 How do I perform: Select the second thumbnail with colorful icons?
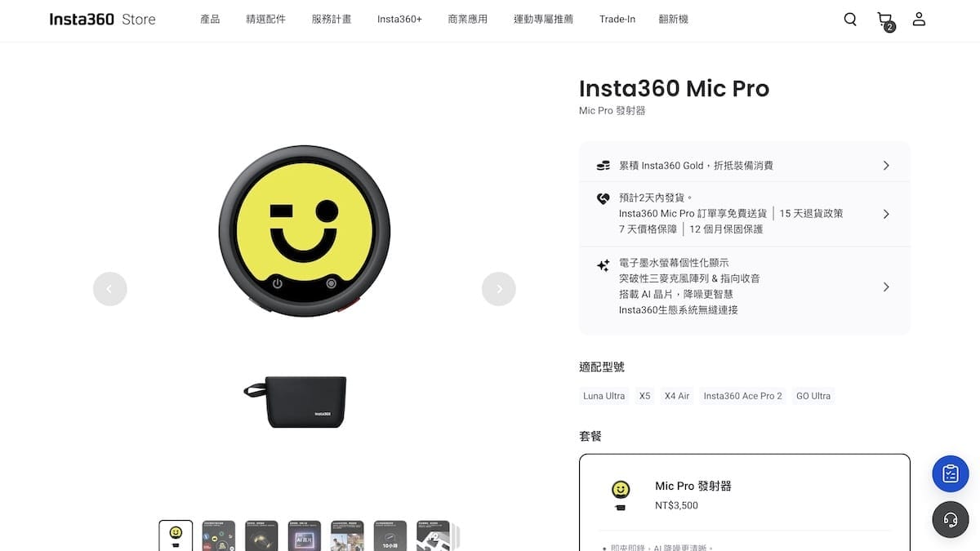[218, 536]
